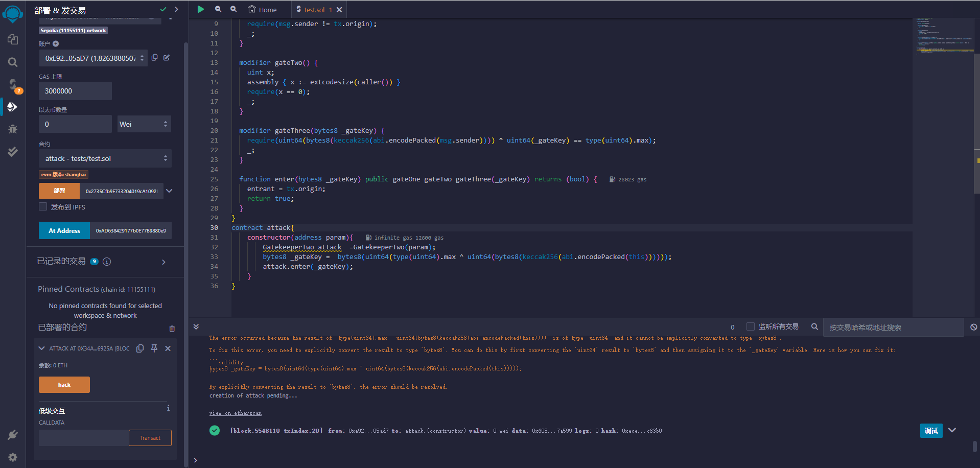Click the CALLDATA input field
Image resolution: width=980 pixels, height=468 pixels.
point(84,438)
